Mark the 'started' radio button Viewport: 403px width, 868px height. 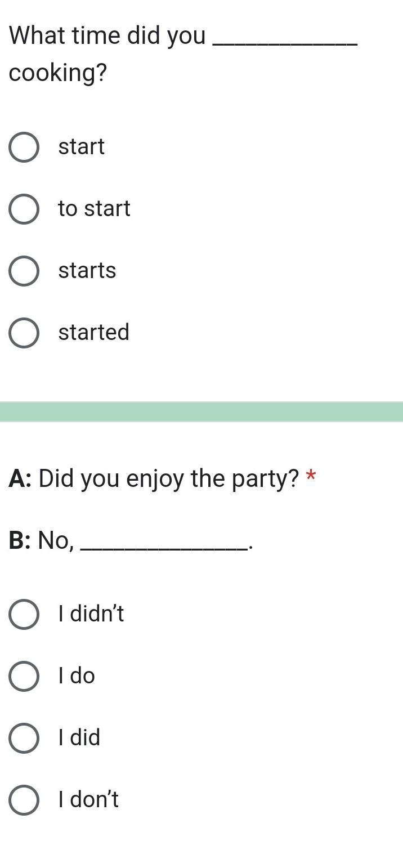(x=24, y=333)
